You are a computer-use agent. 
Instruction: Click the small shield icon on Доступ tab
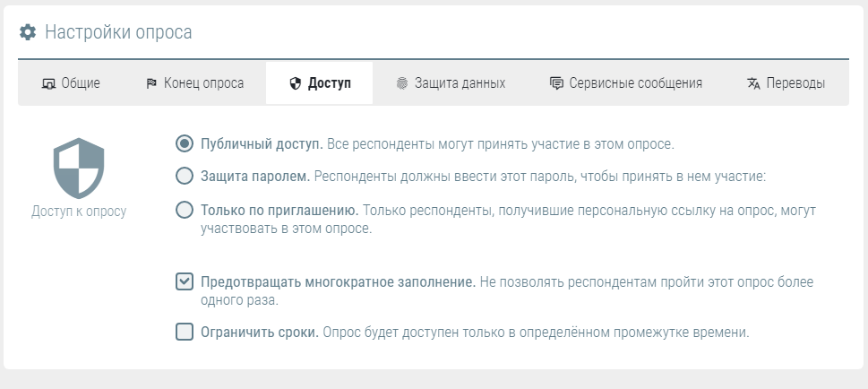pos(294,83)
